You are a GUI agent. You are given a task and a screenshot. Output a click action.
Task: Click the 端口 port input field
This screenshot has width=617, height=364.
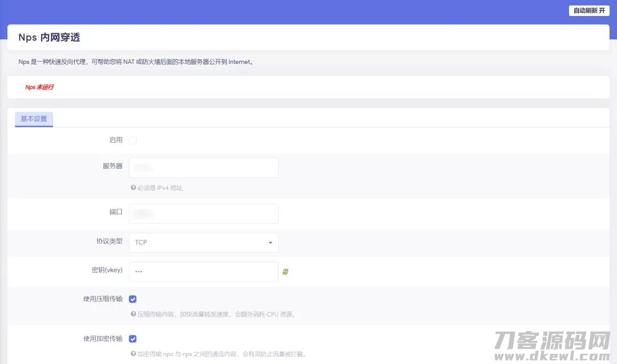point(203,213)
